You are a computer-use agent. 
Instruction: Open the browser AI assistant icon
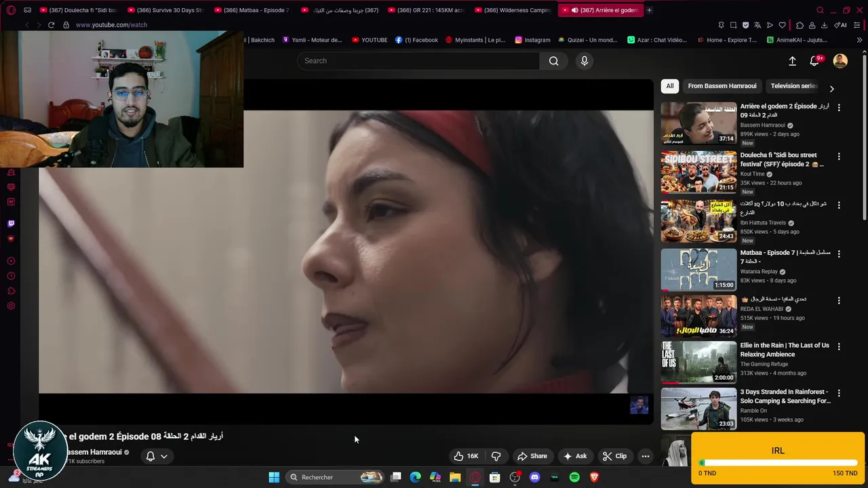[840, 25]
